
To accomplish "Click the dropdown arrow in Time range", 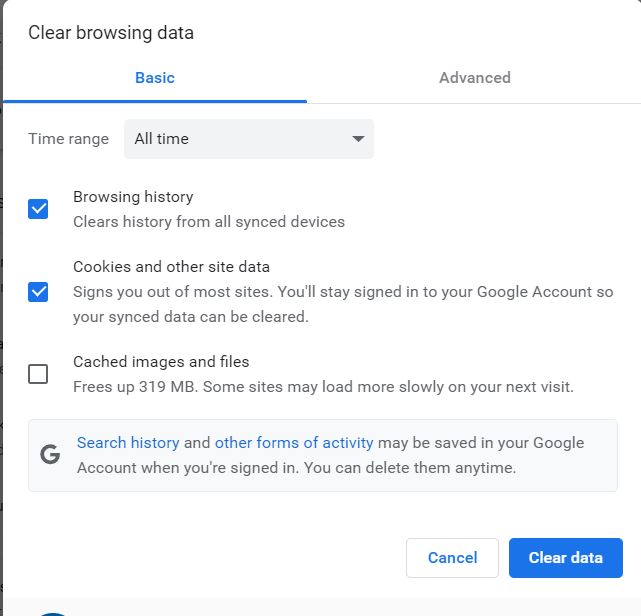I will pos(358,139).
